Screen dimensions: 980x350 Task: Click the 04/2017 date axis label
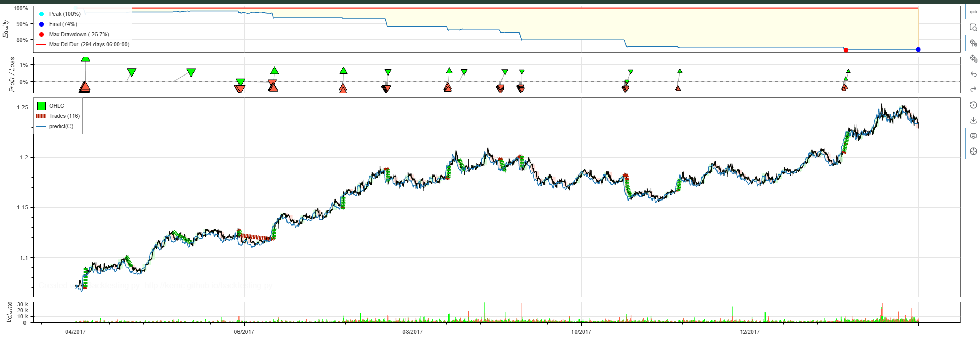(76, 332)
